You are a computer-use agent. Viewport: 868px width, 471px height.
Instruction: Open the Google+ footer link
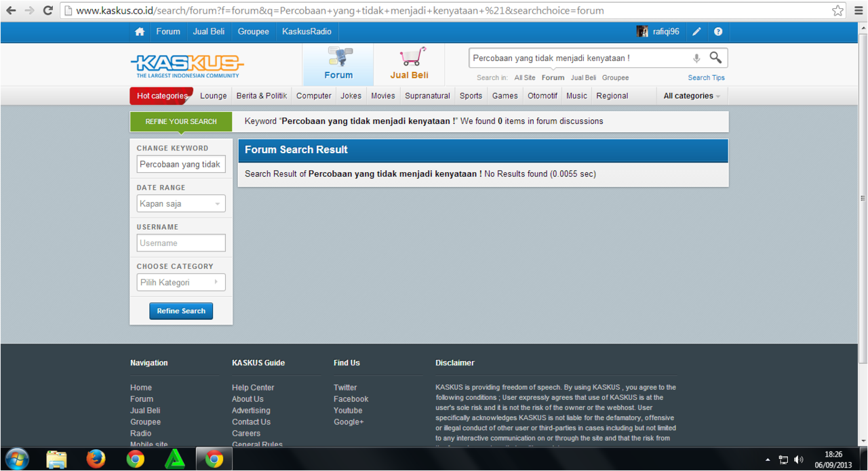[349, 422]
